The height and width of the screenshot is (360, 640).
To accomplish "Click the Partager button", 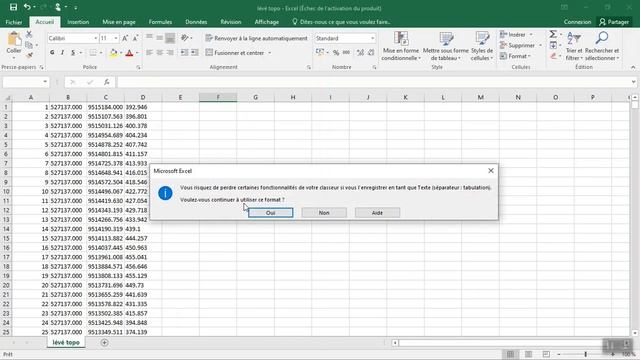I will point(614,22).
